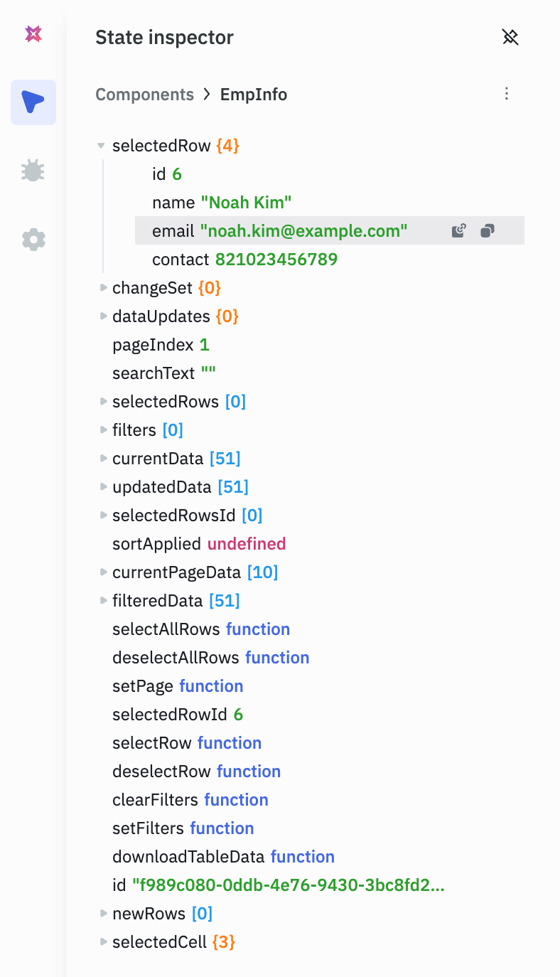Expand the selectedCell object

click(x=104, y=942)
